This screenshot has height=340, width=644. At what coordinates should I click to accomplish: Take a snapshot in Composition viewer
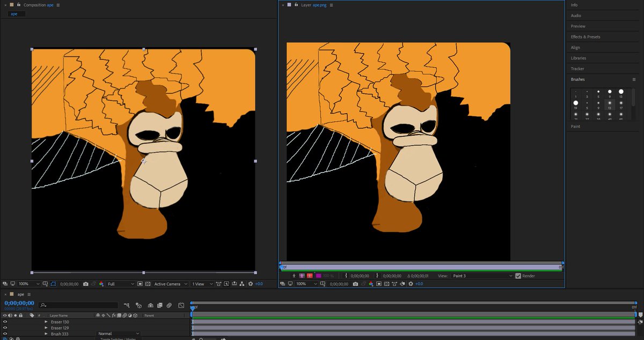pos(85,284)
